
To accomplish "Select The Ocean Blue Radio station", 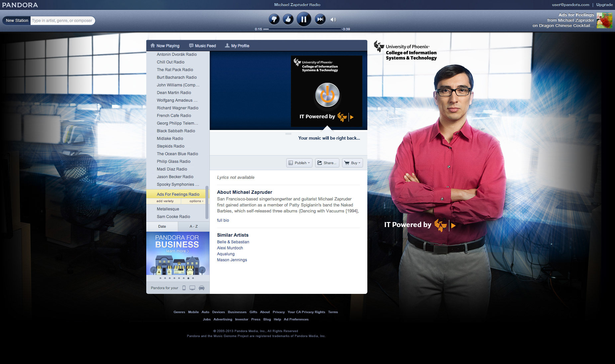I will click(178, 154).
